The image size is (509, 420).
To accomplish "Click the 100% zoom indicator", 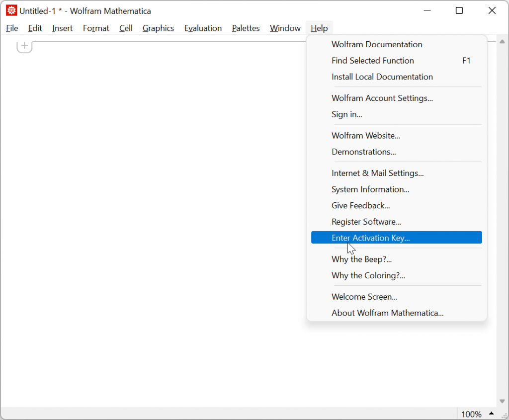I will (471, 414).
